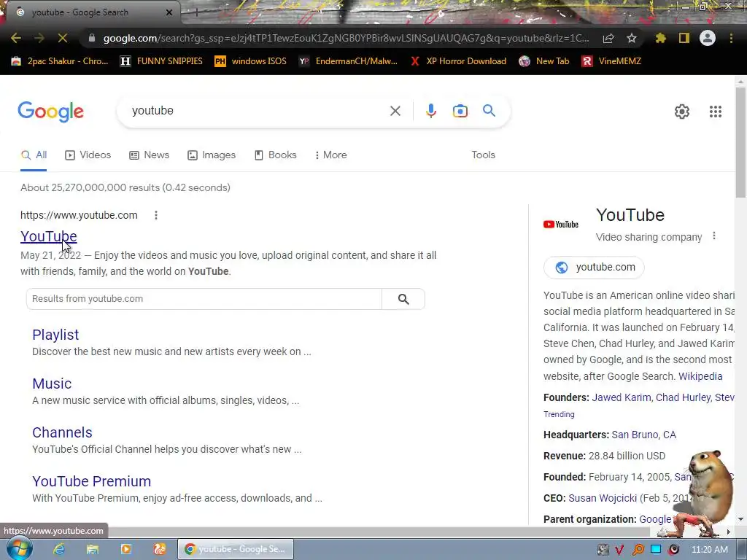Screen dimensions: 747x560
Task: Open the VineMEMZ bookmark
Action: pos(611,61)
